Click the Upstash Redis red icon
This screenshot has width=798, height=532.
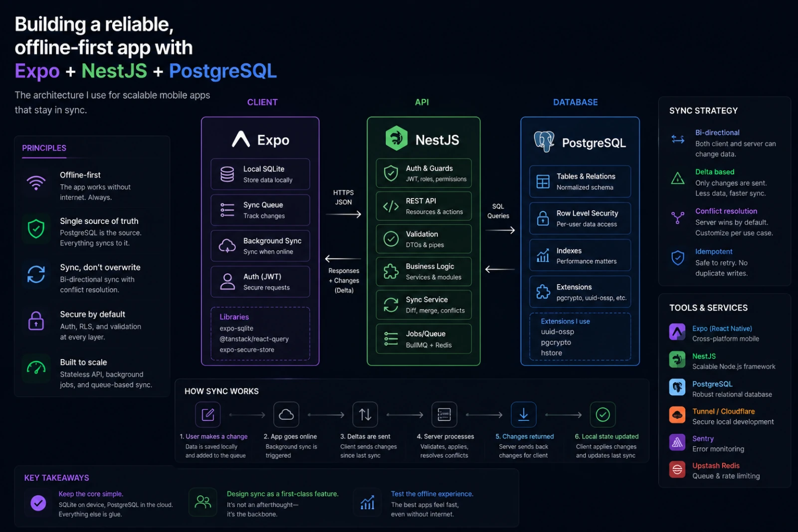tap(677, 470)
